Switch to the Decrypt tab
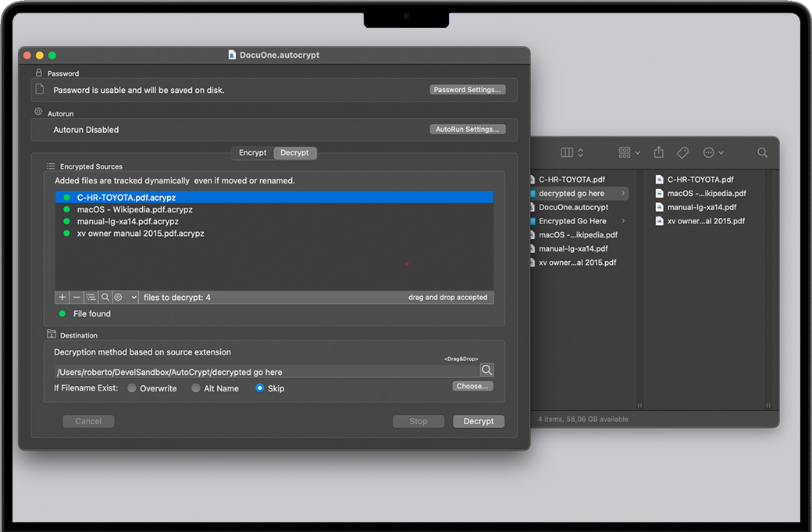This screenshot has width=812, height=532. 295,153
